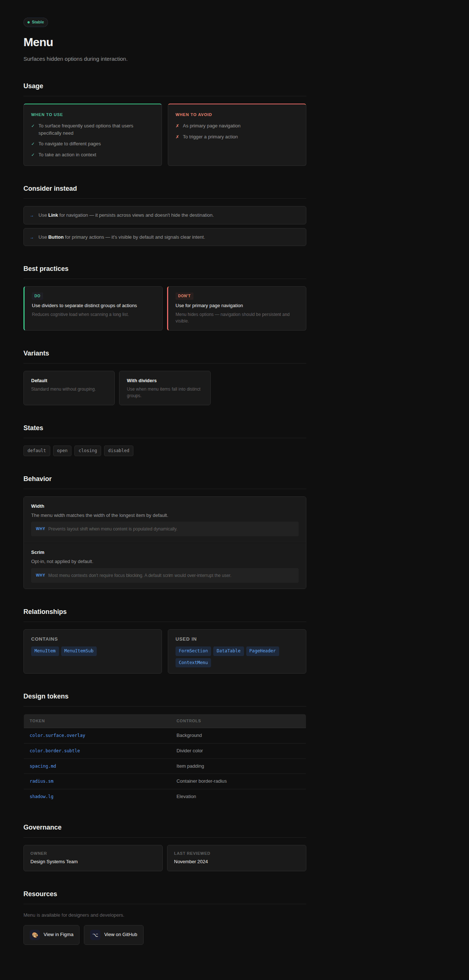Click the red X beside primary page navigation
Viewport: 469px width, 980px height.
point(177,126)
